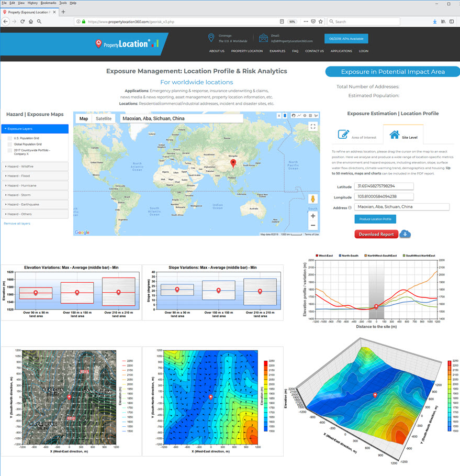This screenshot has width=460, height=476.
Task: Click the email envelope icon in header
Action: click(x=263, y=38)
